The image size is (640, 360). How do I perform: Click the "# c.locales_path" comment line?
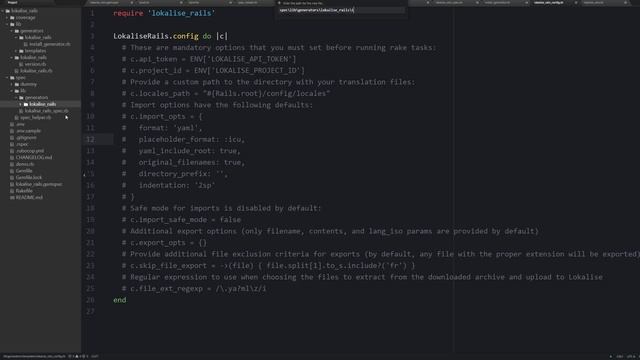click(226, 93)
